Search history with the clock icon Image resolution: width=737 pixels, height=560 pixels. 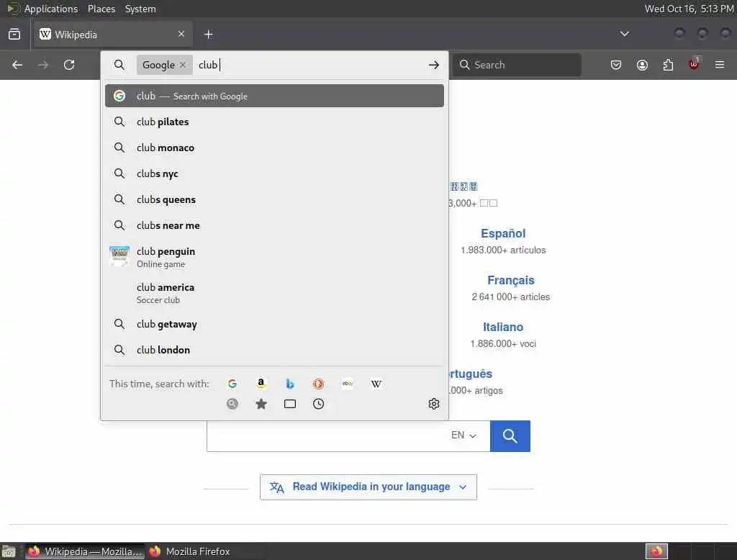coord(318,403)
